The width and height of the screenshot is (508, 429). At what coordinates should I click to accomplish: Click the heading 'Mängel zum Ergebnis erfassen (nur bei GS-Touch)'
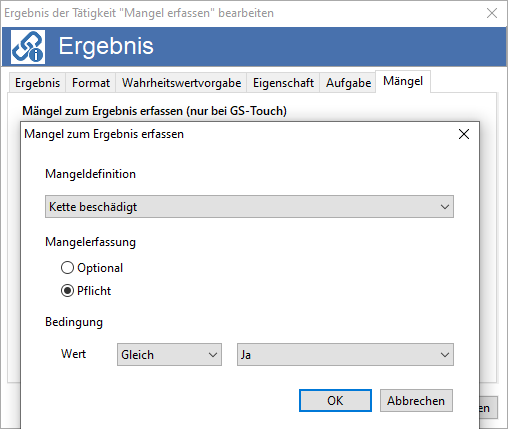pyautogui.click(x=154, y=111)
